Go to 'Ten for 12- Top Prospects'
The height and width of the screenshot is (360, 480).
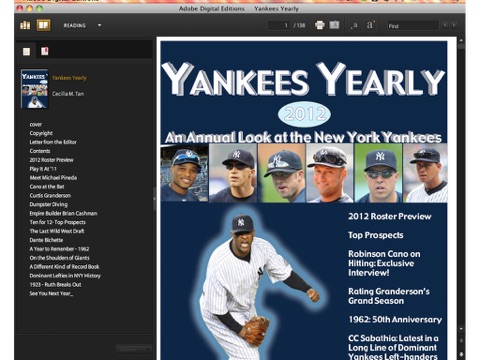click(x=58, y=222)
